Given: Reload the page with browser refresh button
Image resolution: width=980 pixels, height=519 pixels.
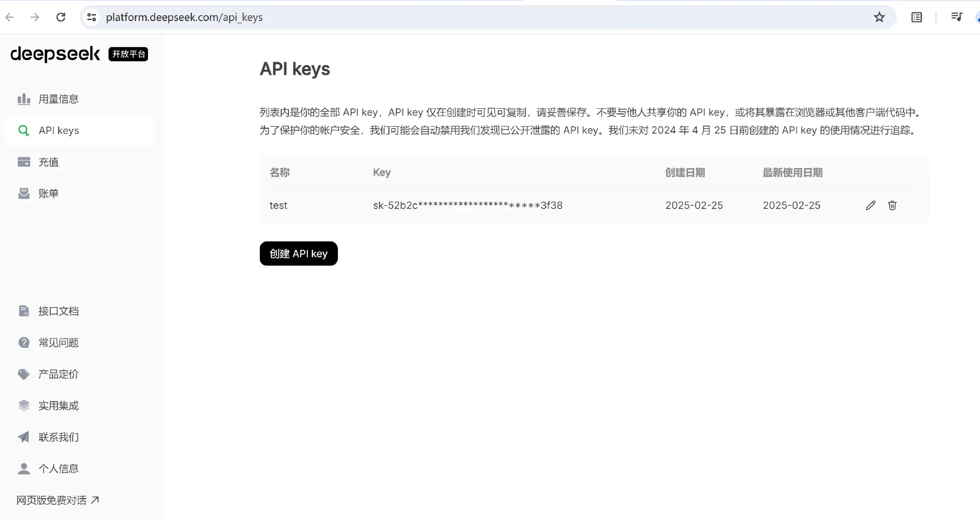Looking at the screenshot, I should (x=61, y=17).
